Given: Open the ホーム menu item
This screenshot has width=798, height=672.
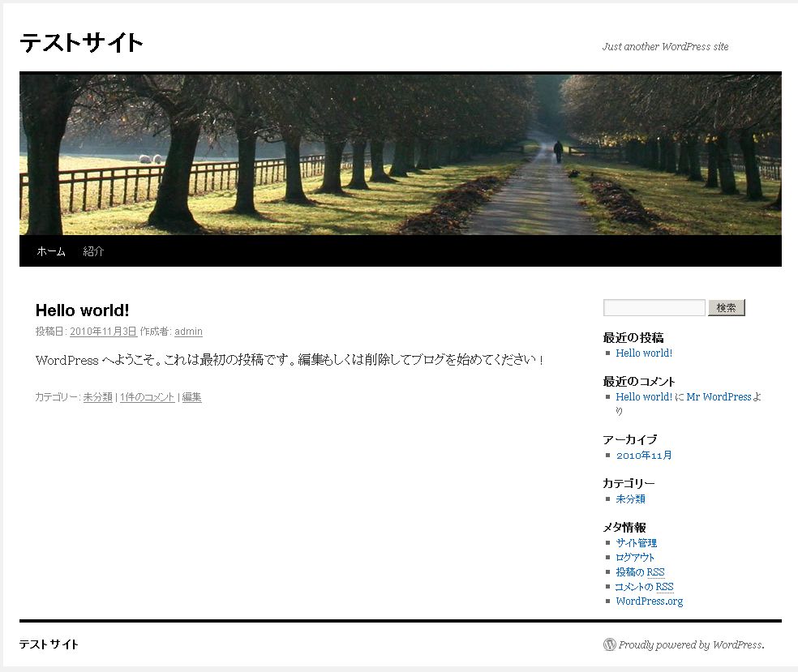Looking at the screenshot, I should pos(51,251).
